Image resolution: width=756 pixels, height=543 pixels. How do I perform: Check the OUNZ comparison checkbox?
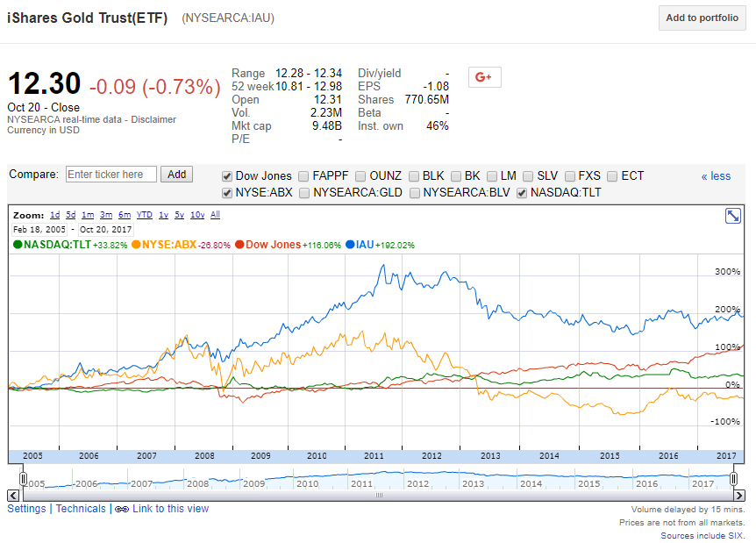(x=360, y=176)
